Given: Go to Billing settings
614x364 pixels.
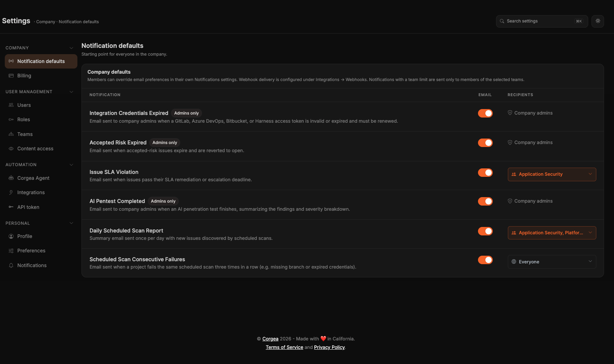Looking at the screenshot, I should pos(41,76).
